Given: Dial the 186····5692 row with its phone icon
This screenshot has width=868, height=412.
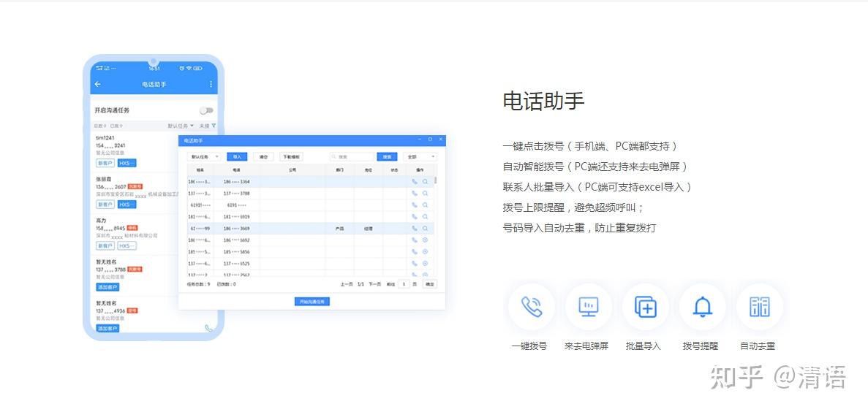Looking at the screenshot, I should (415, 240).
